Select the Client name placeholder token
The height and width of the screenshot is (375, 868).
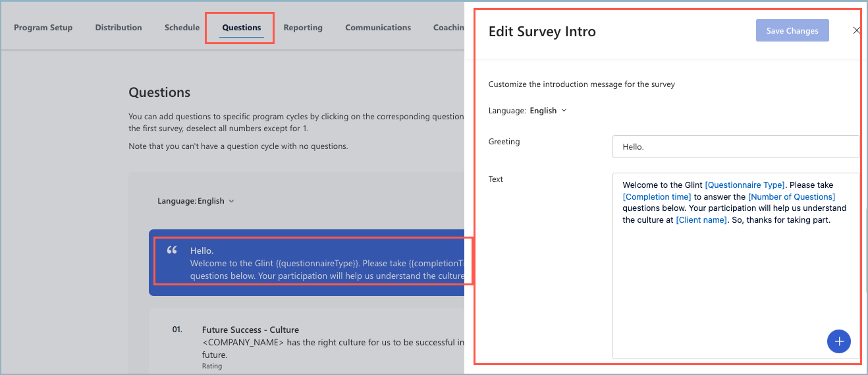701,220
